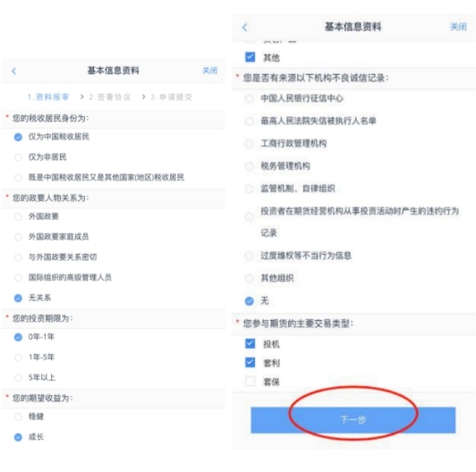This screenshot has width=476, height=472.
Task: Close the left form via 关闭
Action: click(209, 71)
